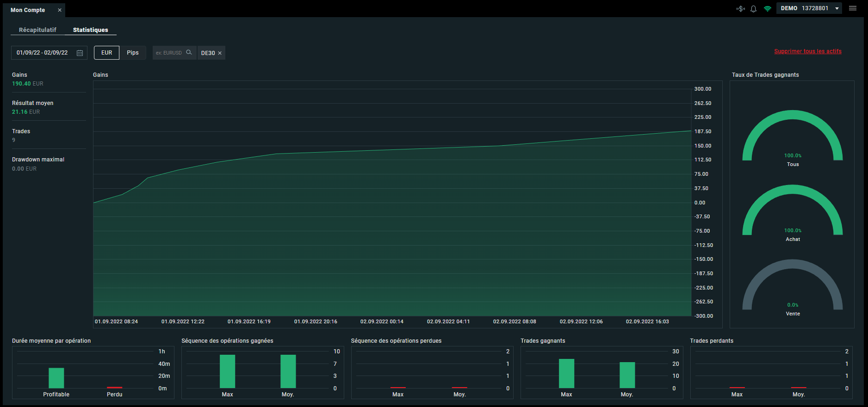This screenshot has width=868, height=407.
Task: Click the search magnifier icon for assets
Action: [189, 52]
